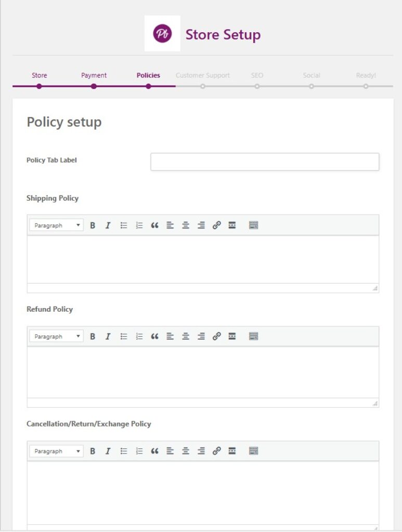Insert numbered list in Refund Policy editor

click(139, 337)
